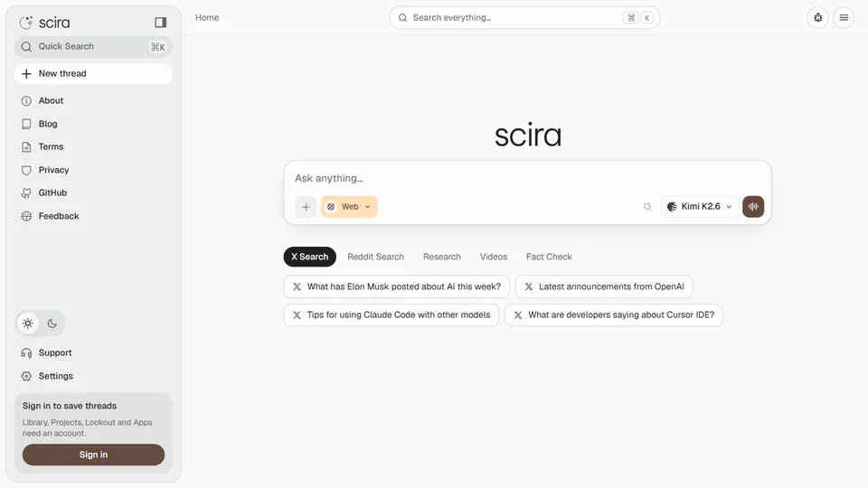The image size is (868, 488).
Task: Click the Sign in button
Action: click(x=93, y=455)
